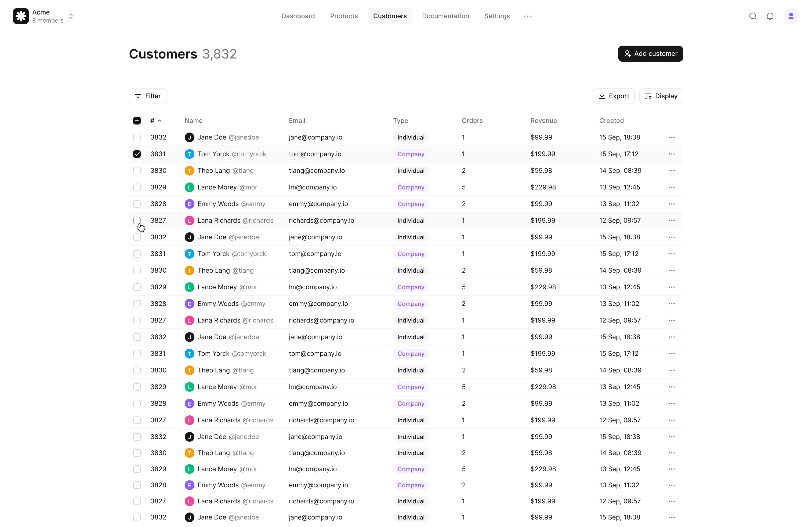Click the Company tag on first Lance Morey row
This screenshot has height=527, width=812.
coord(411,188)
